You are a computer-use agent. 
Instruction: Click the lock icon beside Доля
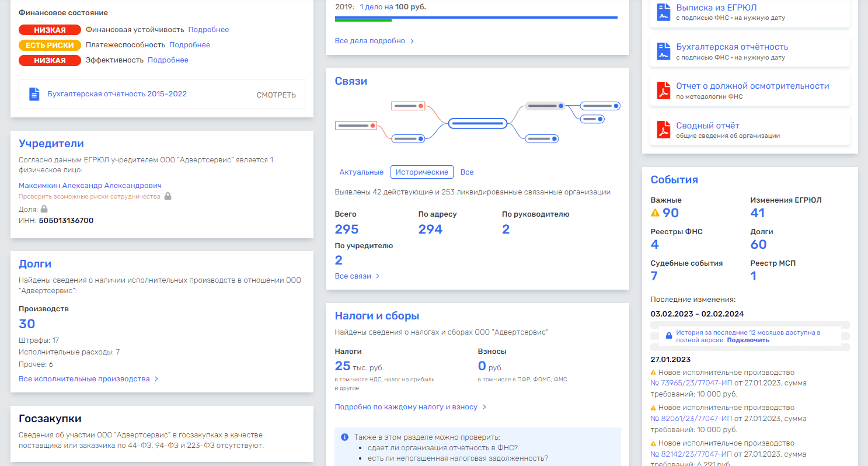click(x=44, y=209)
